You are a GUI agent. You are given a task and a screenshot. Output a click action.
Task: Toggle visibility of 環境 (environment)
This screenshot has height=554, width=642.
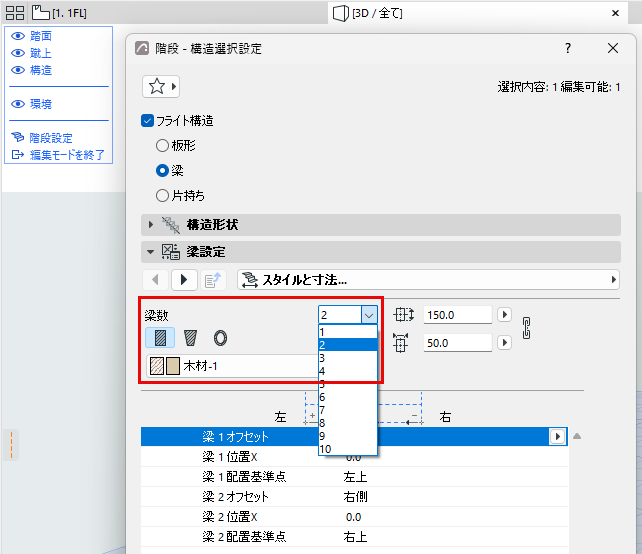[x=18, y=104]
